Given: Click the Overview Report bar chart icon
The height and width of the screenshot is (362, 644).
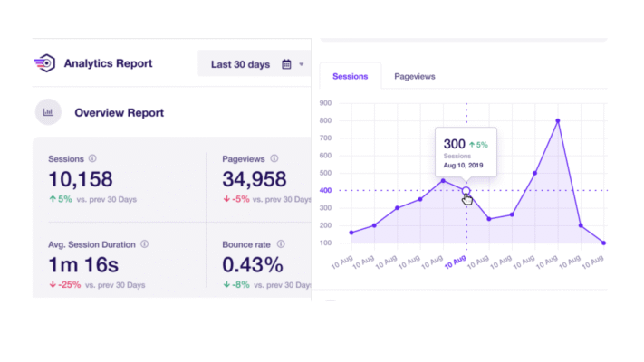Looking at the screenshot, I should click(x=48, y=113).
